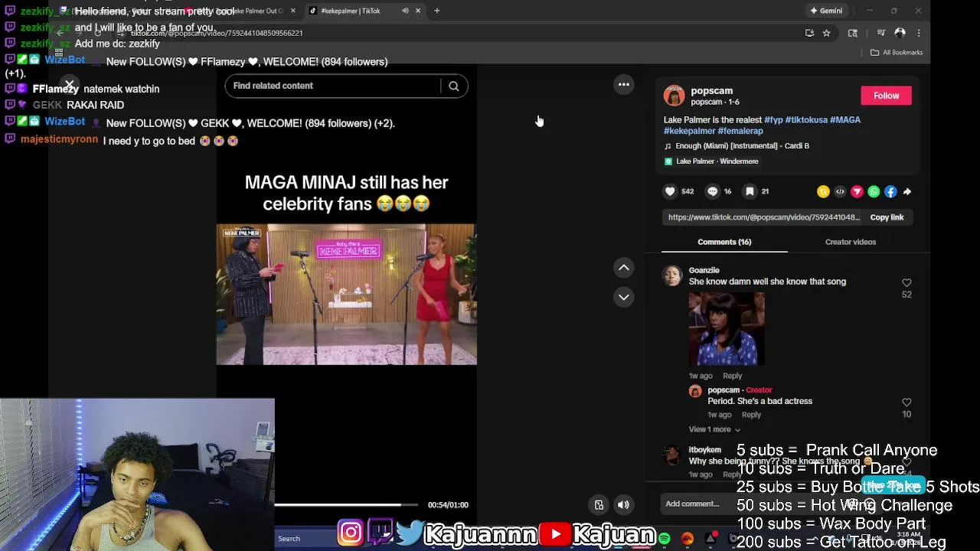Share the video to WhatsApp
This screenshot has height=551, width=980.
click(x=874, y=191)
